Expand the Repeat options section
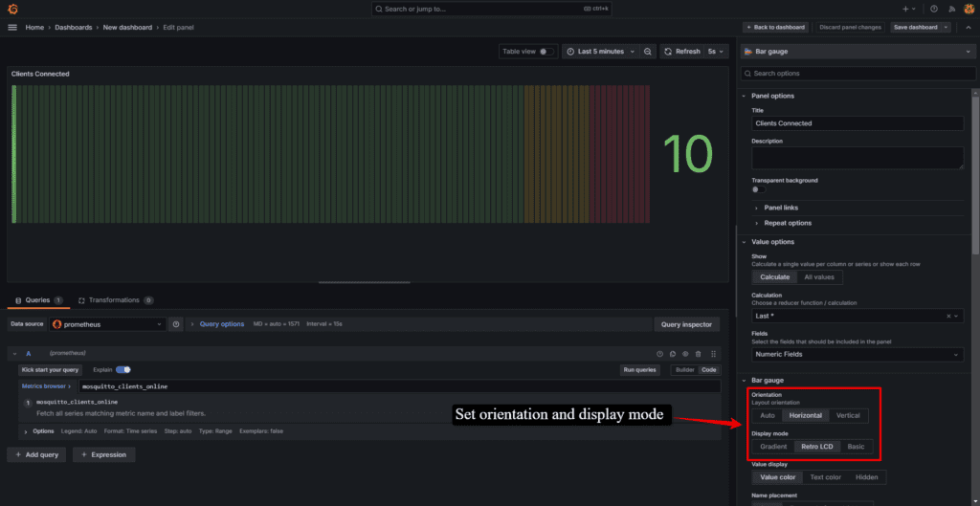980x506 pixels. [x=788, y=223]
